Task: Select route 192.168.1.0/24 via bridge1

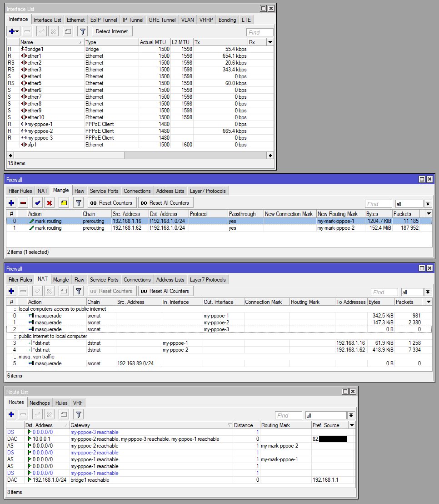Action: coord(181,480)
